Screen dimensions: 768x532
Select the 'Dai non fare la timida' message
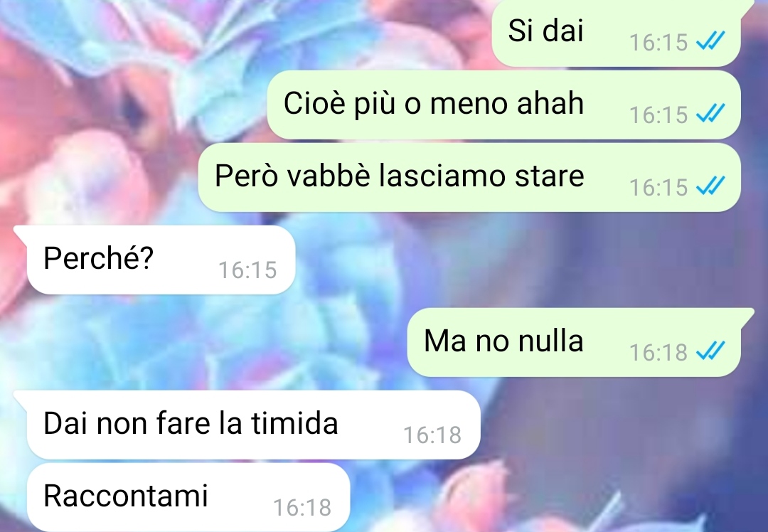pos(253,425)
